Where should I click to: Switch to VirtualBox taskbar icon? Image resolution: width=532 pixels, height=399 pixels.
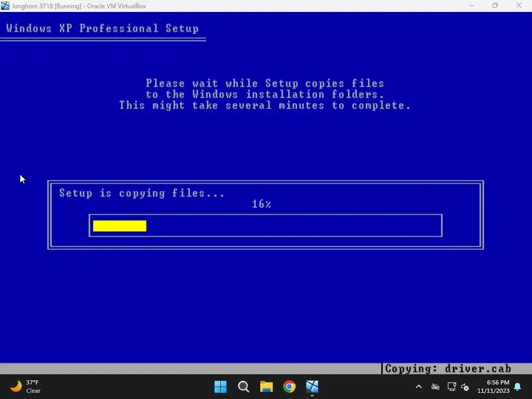(312, 387)
